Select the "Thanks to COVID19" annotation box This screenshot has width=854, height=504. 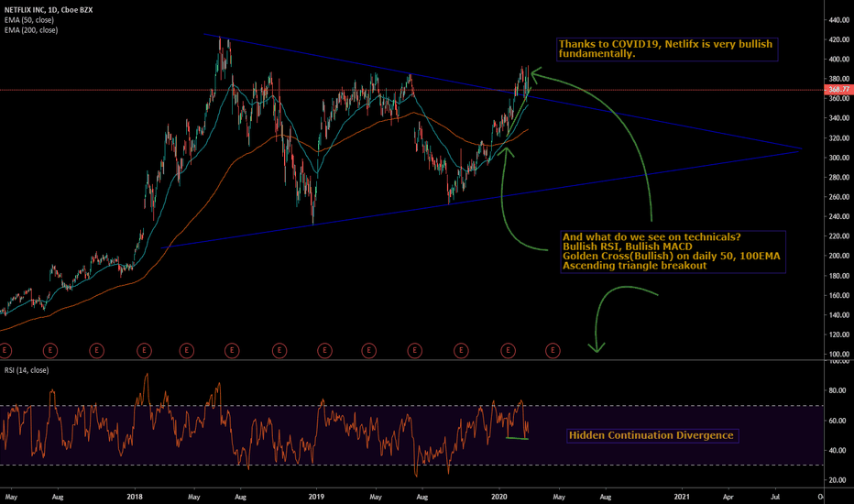tap(668, 49)
